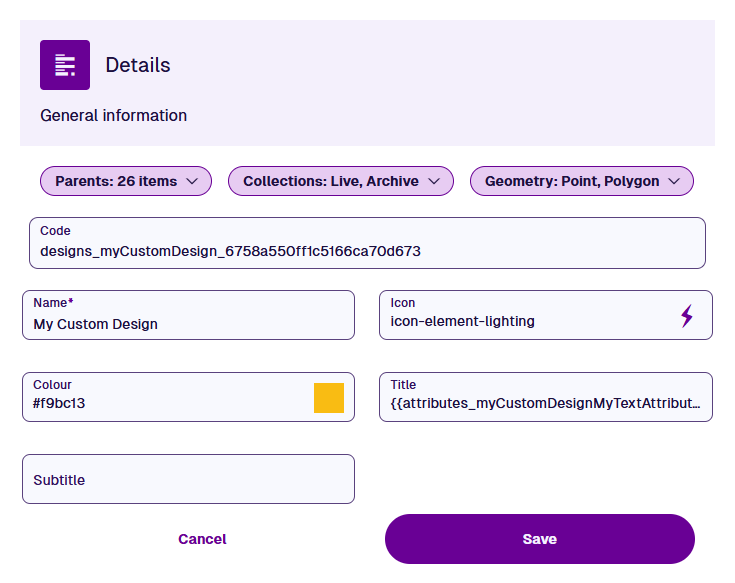Click the chevron on Collections pill

click(x=434, y=181)
